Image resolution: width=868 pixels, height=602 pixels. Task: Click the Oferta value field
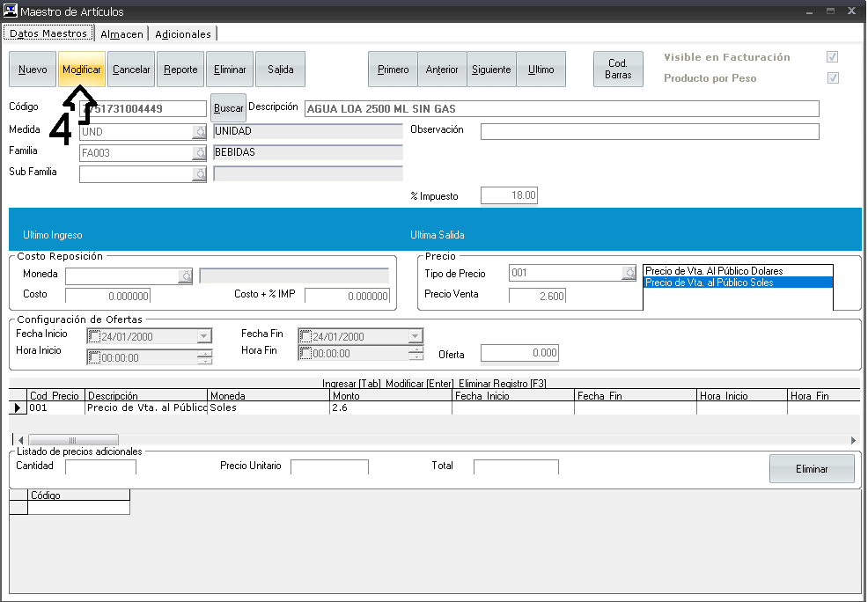519,353
